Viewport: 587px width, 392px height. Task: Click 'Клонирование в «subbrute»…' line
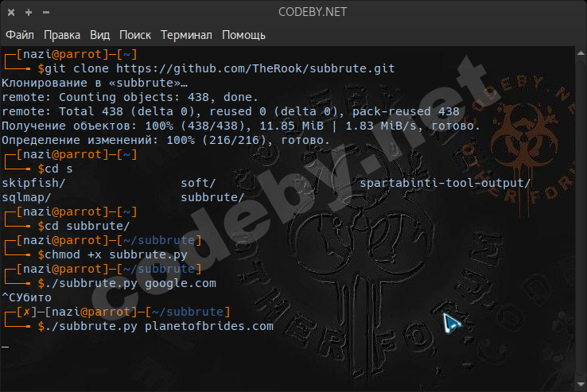pos(95,83)
